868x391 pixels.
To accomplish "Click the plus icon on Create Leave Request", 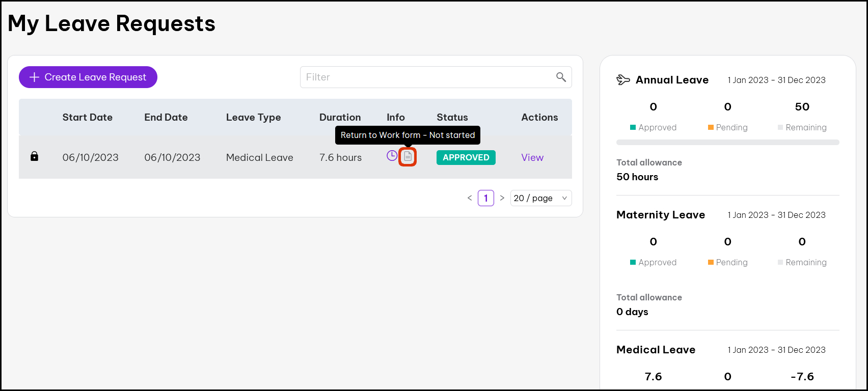I will click(34, 77).
